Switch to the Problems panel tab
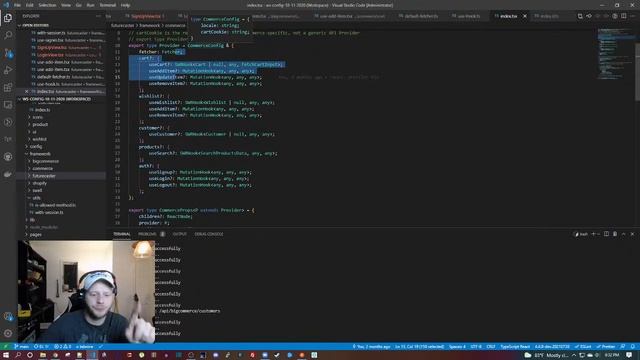Screen dimensions: 640x360 [147, 234]
